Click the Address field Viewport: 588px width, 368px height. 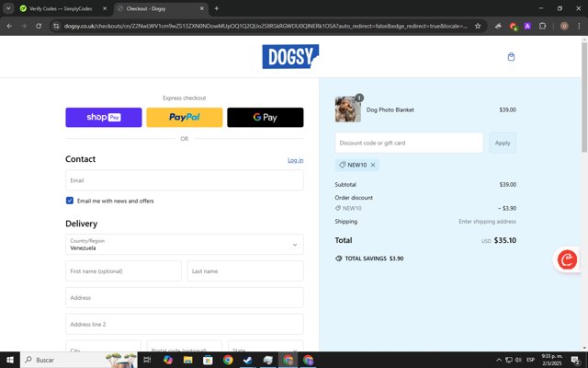(x=184, y=298)
